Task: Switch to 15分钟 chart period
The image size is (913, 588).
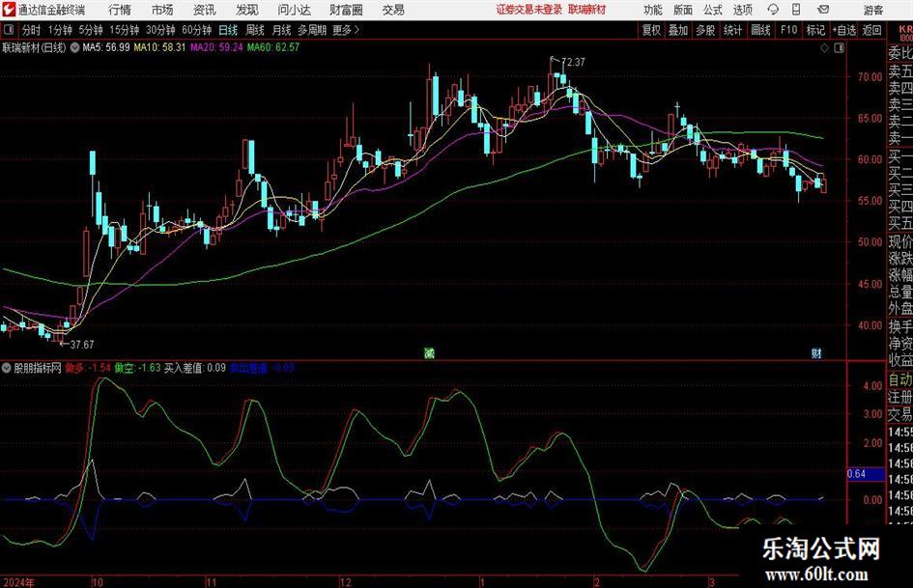Action: 124,30
